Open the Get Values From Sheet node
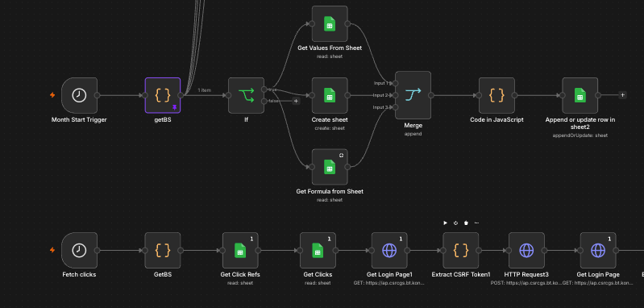This screenshot has height=308, width=644. [x=330, y=24]
